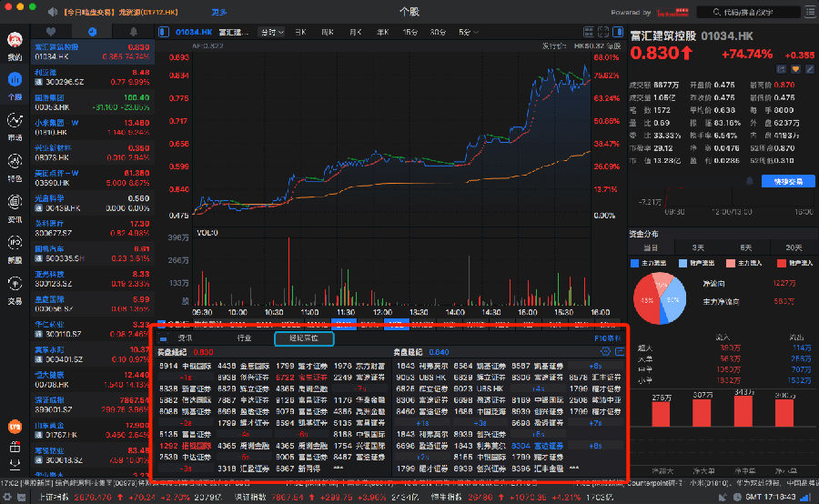Screen dimensions: 819x504
Task: Switch to heart favorites watchlist tab
Action: tap(51, 32)
